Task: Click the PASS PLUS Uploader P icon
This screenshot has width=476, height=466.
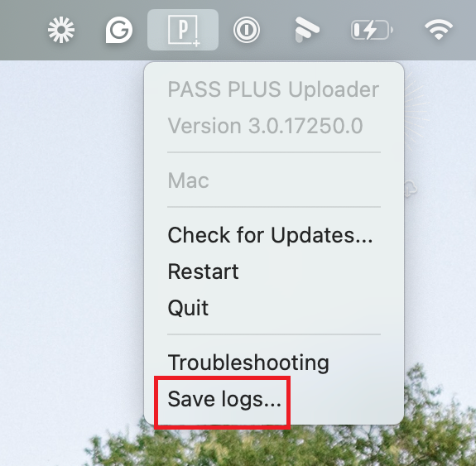Action: pyautogui.click(x=183, y=30)
